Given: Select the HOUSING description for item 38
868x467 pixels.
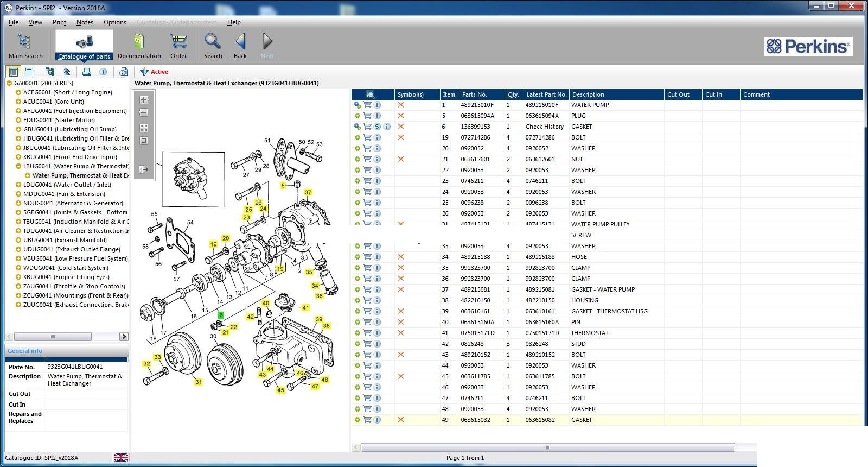Looking at the screenshot, I should point(585,300).
